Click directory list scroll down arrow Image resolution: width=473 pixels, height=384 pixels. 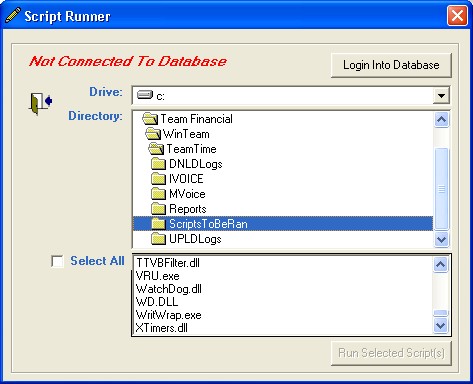tap(441, 239)
